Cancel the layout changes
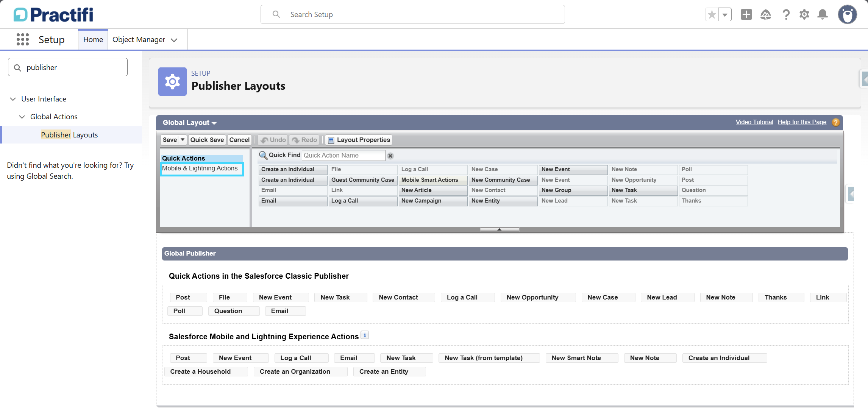868x415 pixels. tap(239, 140)
